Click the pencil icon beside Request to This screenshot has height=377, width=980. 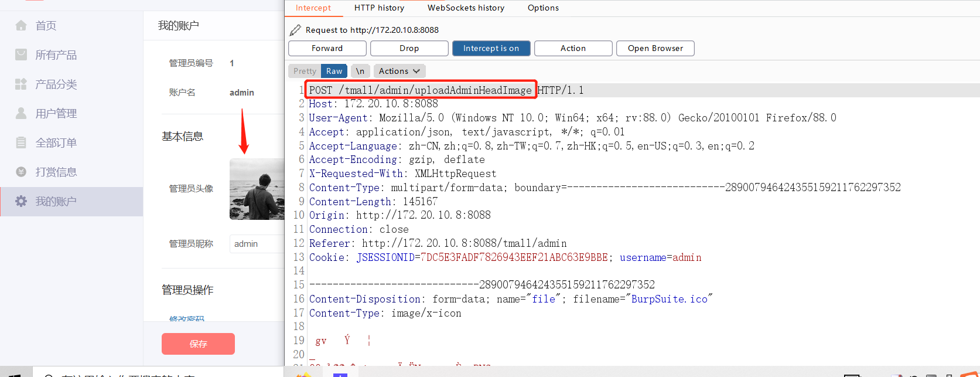296,30
